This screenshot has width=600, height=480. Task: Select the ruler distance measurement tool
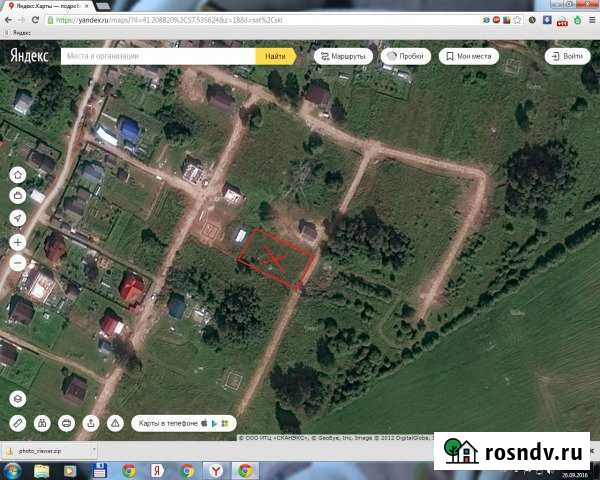[18, 423]
